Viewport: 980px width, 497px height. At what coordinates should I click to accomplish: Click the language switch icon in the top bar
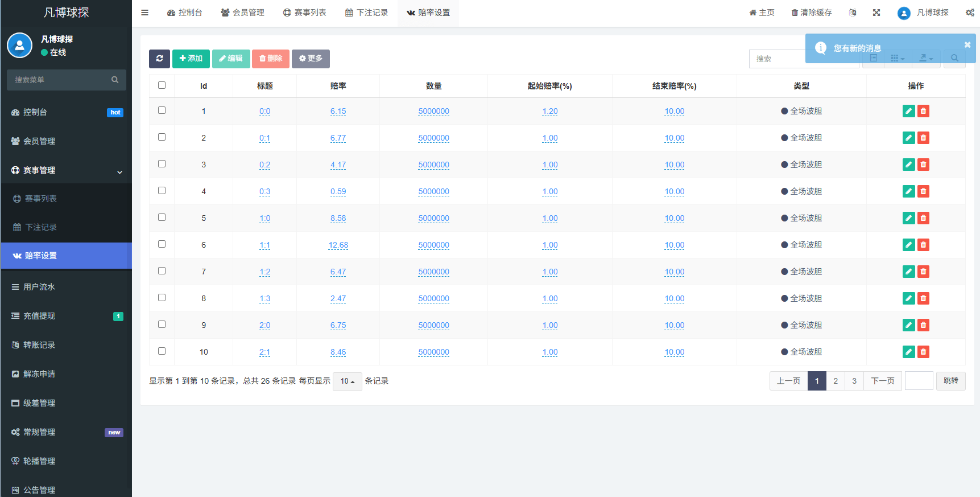(x=852, y=13)
